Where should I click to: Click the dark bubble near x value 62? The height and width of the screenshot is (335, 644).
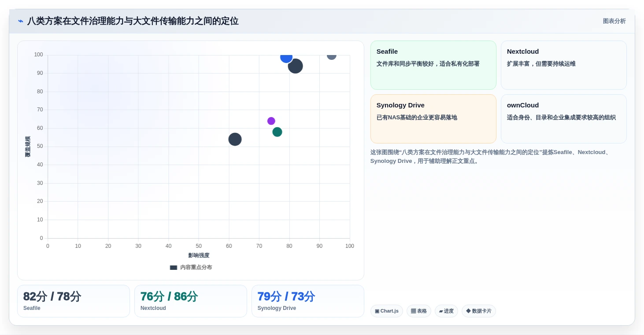coord(235,140)
